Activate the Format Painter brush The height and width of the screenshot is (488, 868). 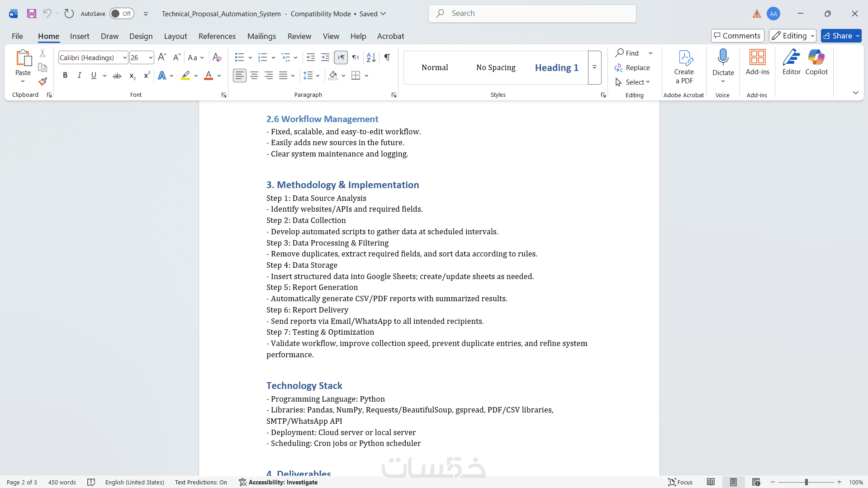click(x=43, y=81)
